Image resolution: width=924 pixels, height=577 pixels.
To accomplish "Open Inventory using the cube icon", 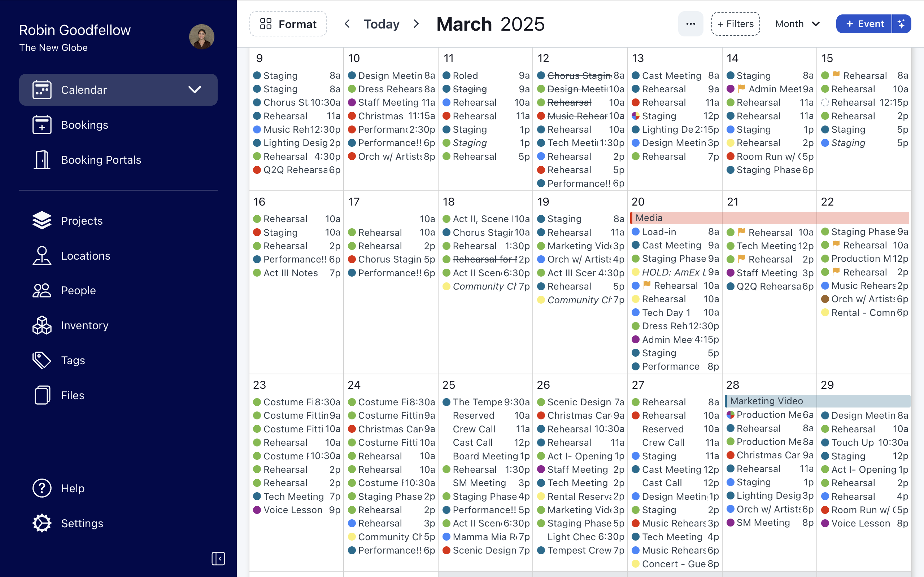I will (x=42, y=325).
